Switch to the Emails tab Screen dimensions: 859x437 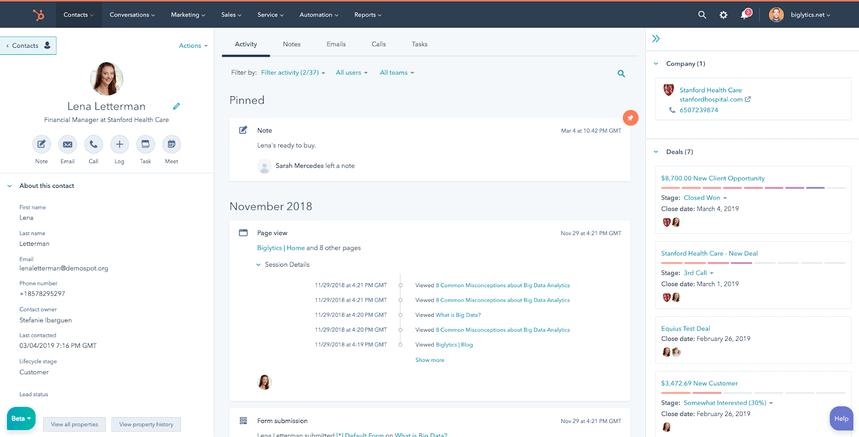(x=336, y=44)
